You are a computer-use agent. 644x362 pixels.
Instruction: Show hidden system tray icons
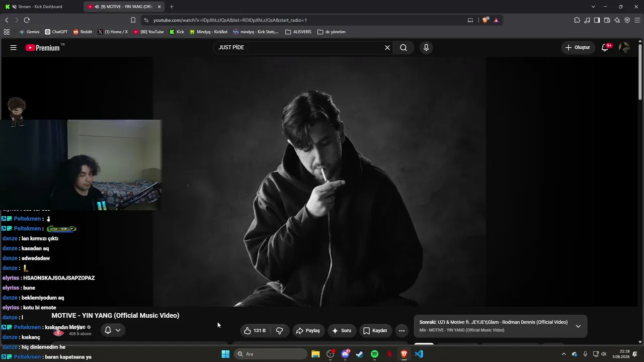(x=563, y=354)
